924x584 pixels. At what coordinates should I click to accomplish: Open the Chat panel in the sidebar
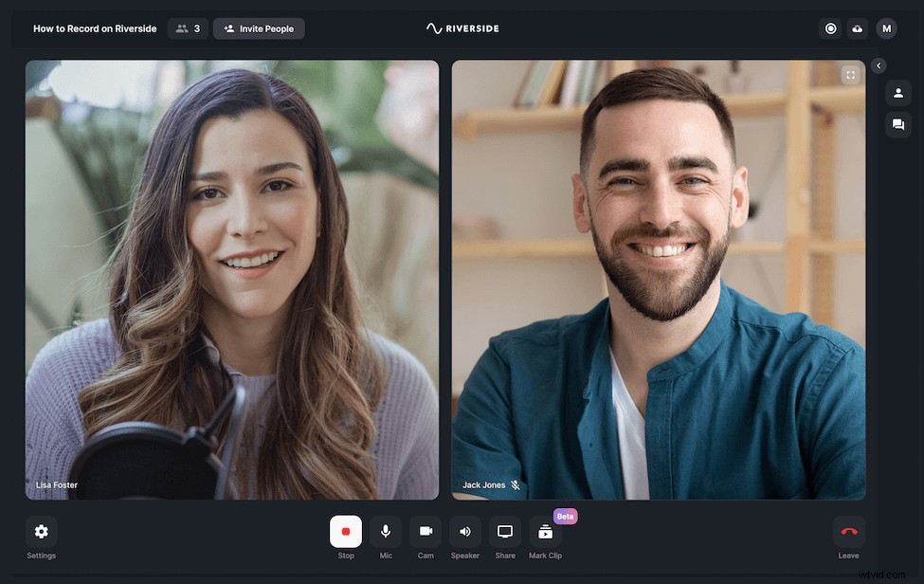coord(897,124)
